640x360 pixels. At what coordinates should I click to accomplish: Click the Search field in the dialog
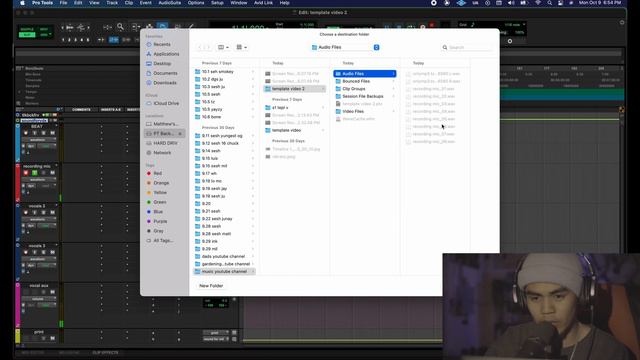coord(467,47)
